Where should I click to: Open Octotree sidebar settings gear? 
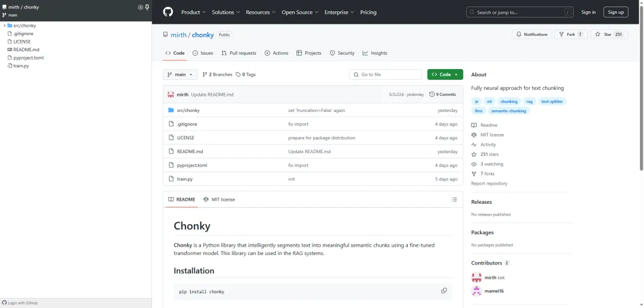tap(141, 7)
